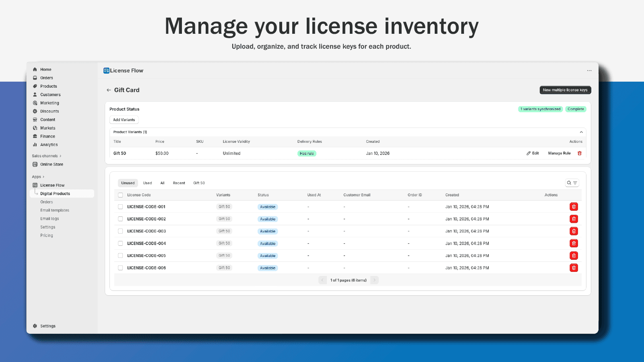Switch to the Used tab

(x=147, y=183)
